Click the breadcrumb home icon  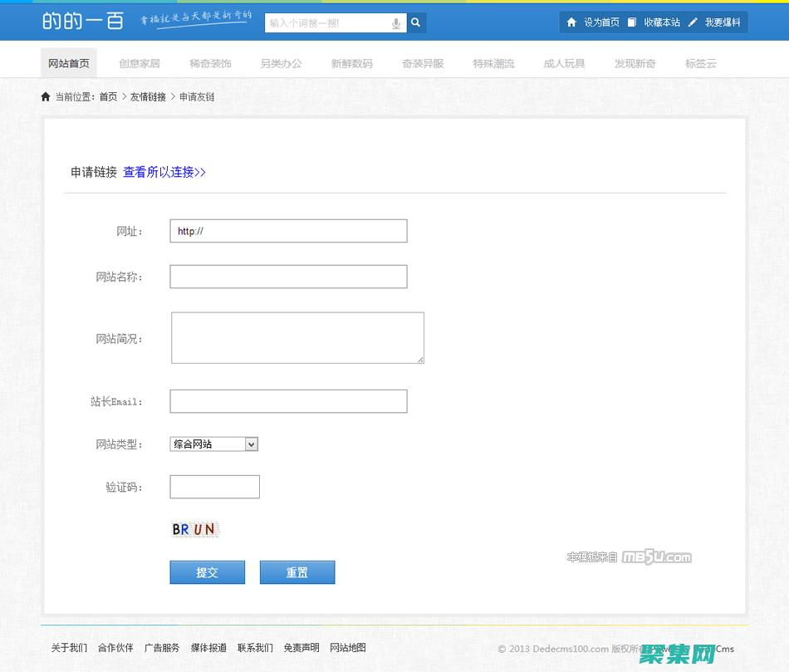coord(46,96)
